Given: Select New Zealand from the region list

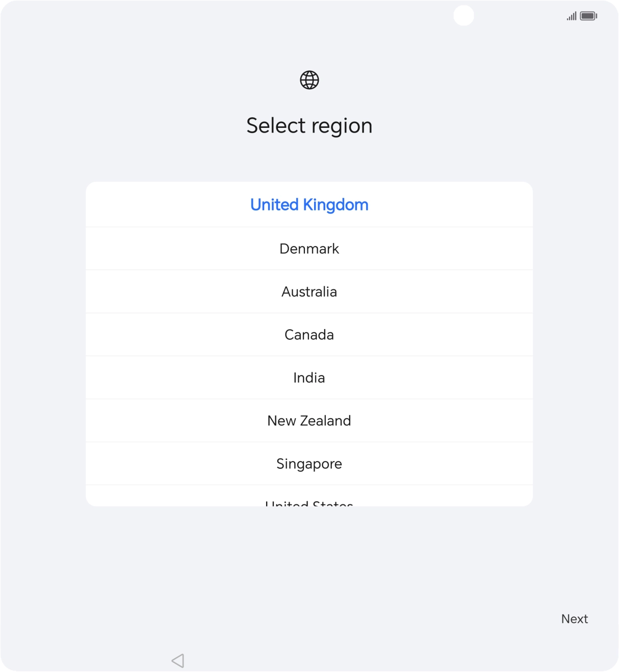Looking at the screenshot, I should click(x=309, y=420).
